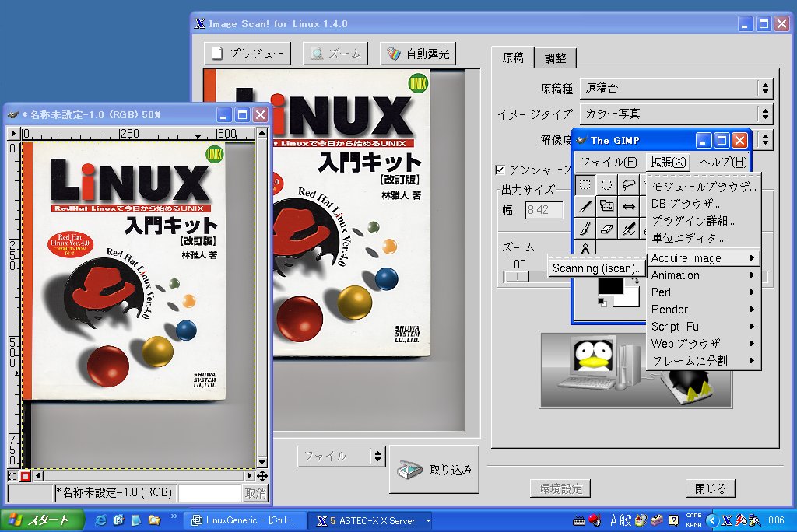This screenshot has height=532, width=797.
Task: Open the IME help question mark icon
Action: 673,520
